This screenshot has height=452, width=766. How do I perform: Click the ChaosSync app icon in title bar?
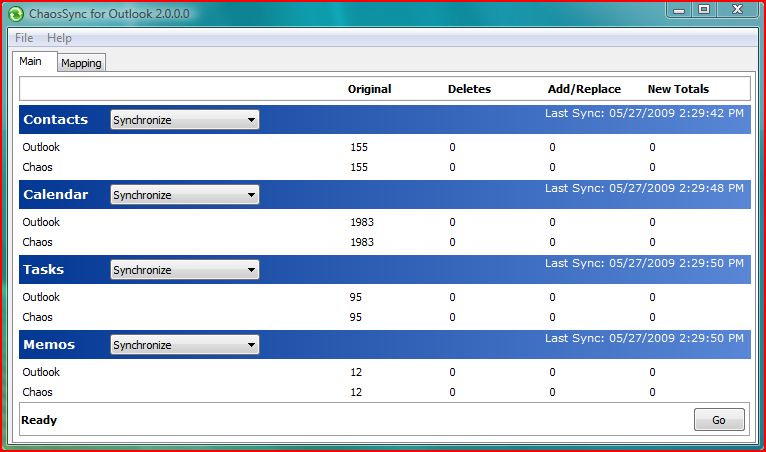16,14
